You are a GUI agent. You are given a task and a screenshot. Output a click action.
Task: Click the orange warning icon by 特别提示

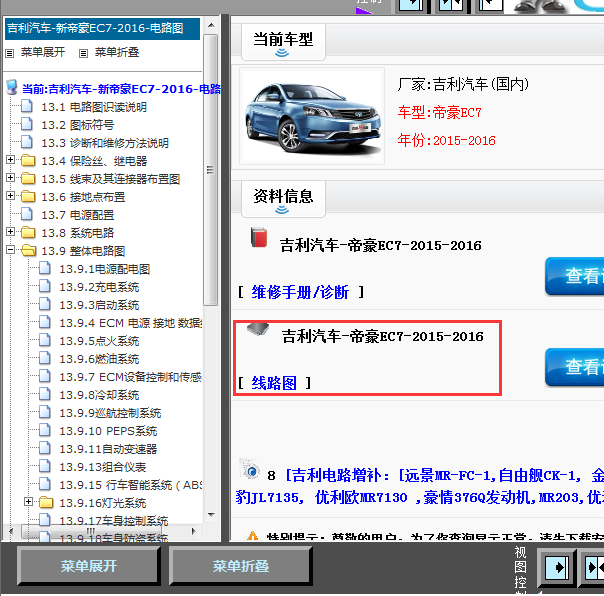(x=252, y=536)
